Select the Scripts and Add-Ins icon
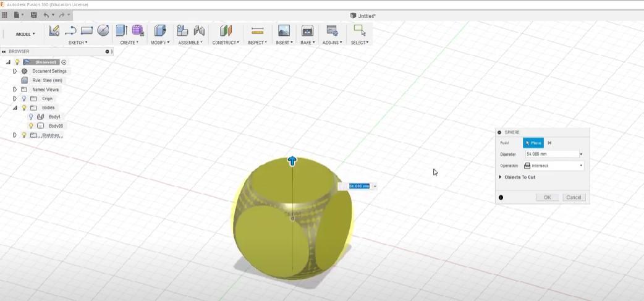644x301 pixels. coord(332,31)
